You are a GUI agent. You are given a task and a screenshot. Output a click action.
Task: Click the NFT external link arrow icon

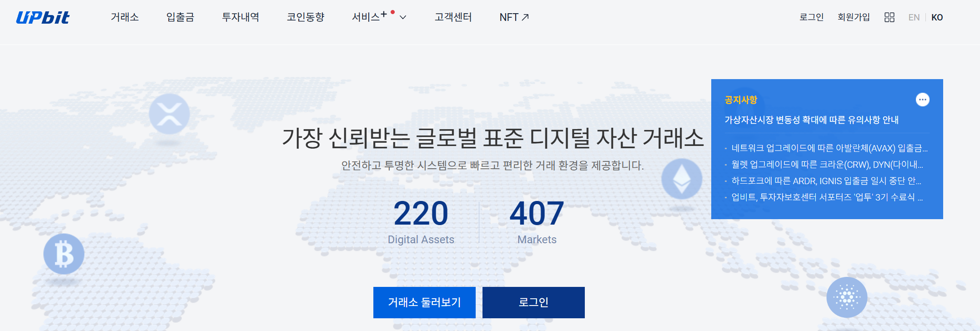(525, 17)
